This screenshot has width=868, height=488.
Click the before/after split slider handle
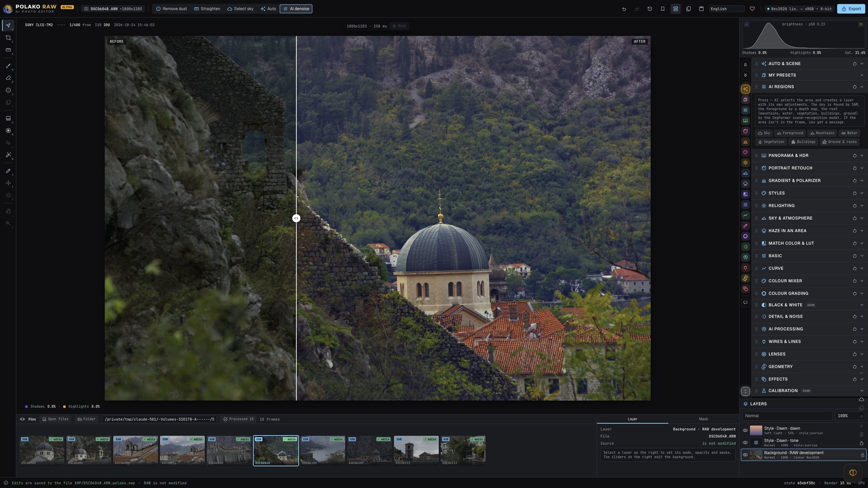pos(296,218)
